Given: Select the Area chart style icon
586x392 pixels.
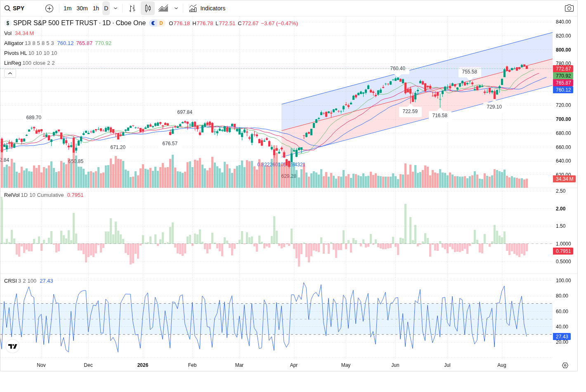Looking at the screenshot, I should (x=163, y=8).
